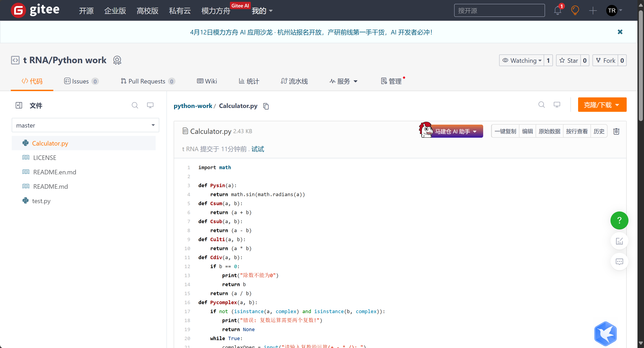Open the green help question button
This screenshot has width=644, height=348.
[619, 220]
